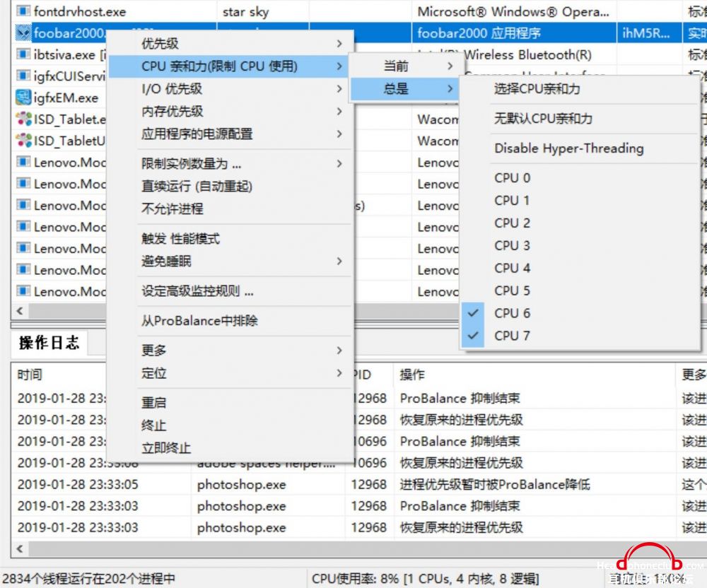
Task: Click Wireless Bluetooth(R) description cell
Action: [x=527, y=54]
